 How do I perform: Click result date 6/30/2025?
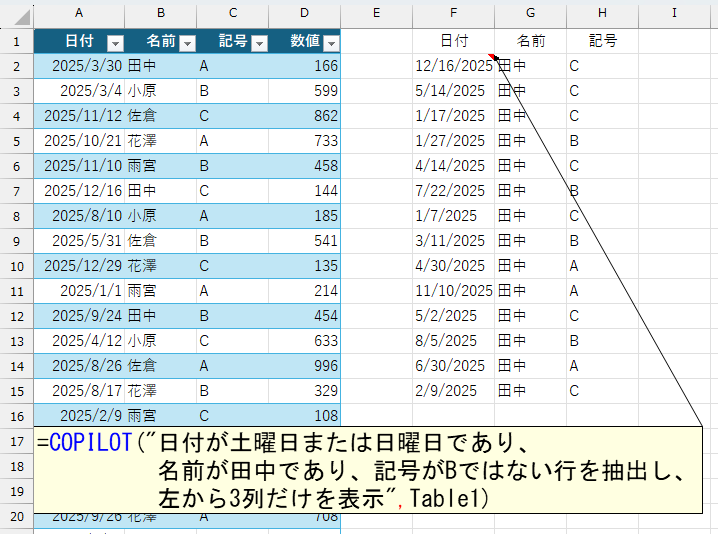coord(453,366)
